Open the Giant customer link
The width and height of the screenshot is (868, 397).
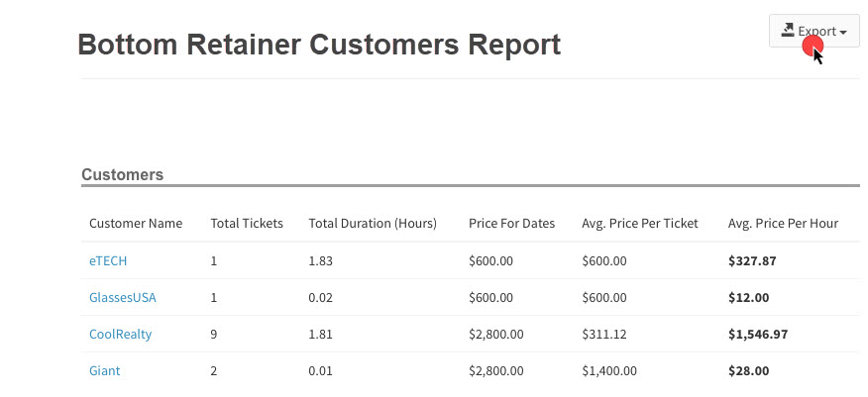(x=105, y=370)
